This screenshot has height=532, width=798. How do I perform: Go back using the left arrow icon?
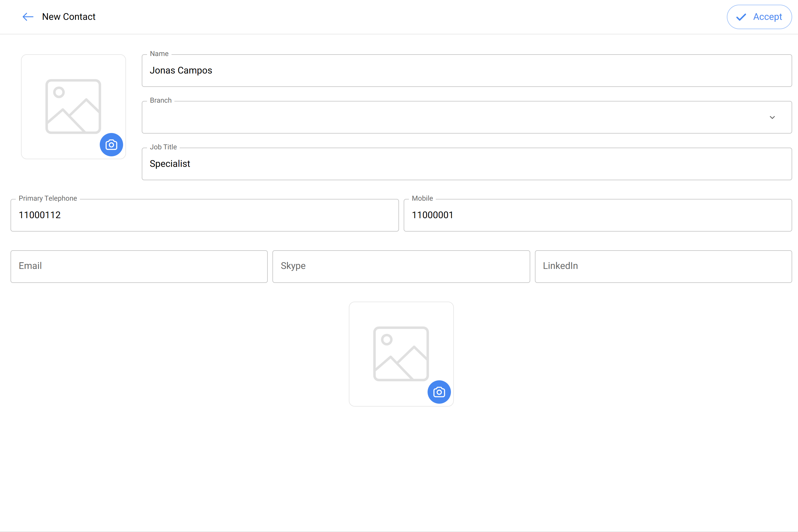click(x=28, y=17)
